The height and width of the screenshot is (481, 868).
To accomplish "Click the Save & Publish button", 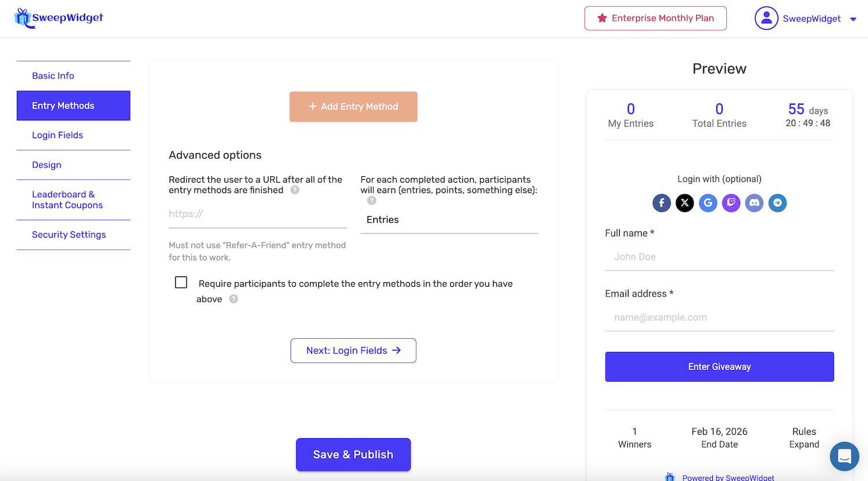I will tap(353, 454).
